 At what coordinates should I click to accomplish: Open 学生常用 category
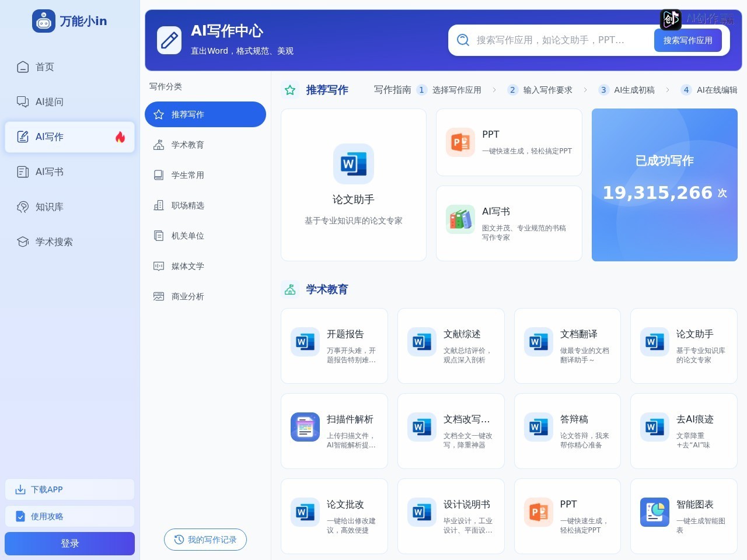click(x=205, y=175)
